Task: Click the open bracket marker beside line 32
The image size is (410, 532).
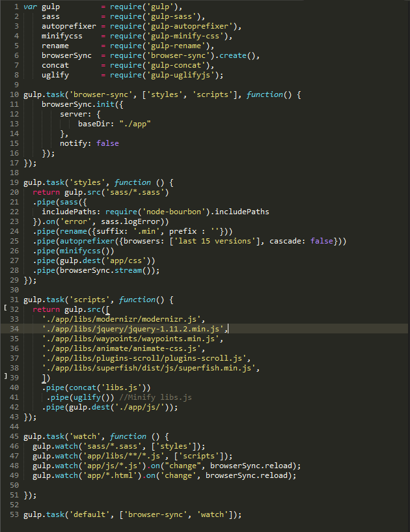Action: [5, 308]
